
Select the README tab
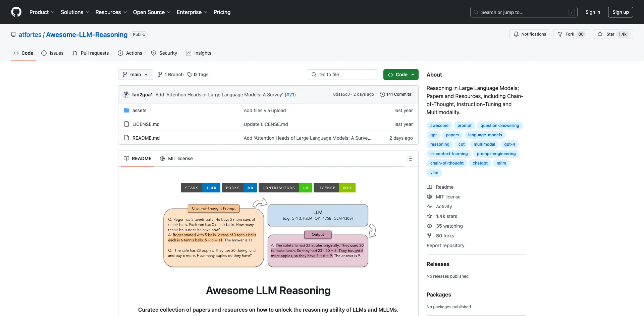click(x=138, y=159)
